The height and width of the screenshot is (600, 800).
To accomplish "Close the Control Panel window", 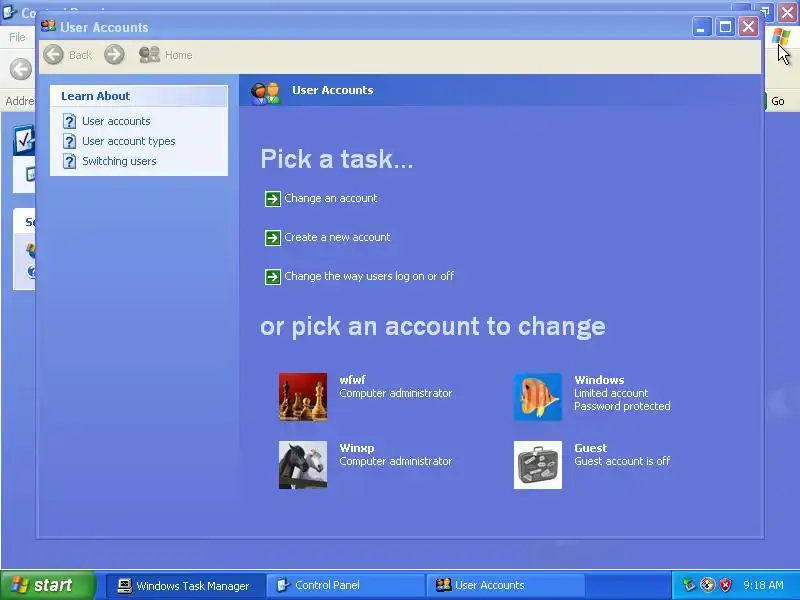I will click(x=787, y=11).
